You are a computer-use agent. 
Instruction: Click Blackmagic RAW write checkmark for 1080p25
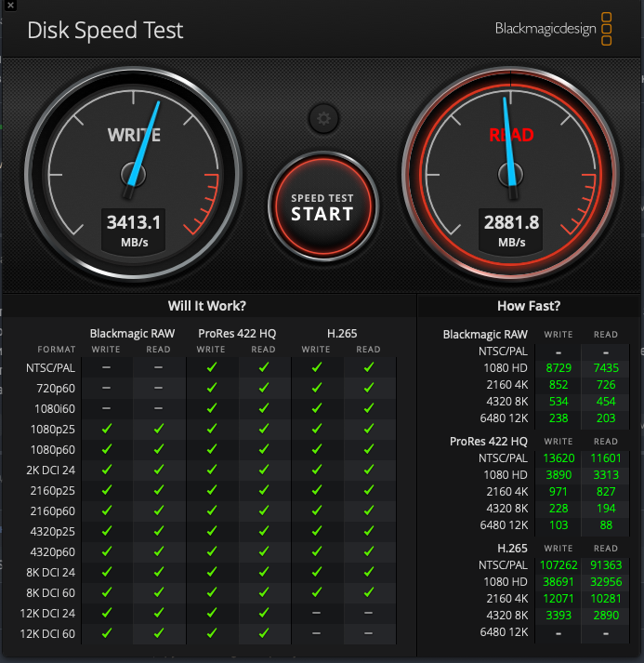coord(107,429)
